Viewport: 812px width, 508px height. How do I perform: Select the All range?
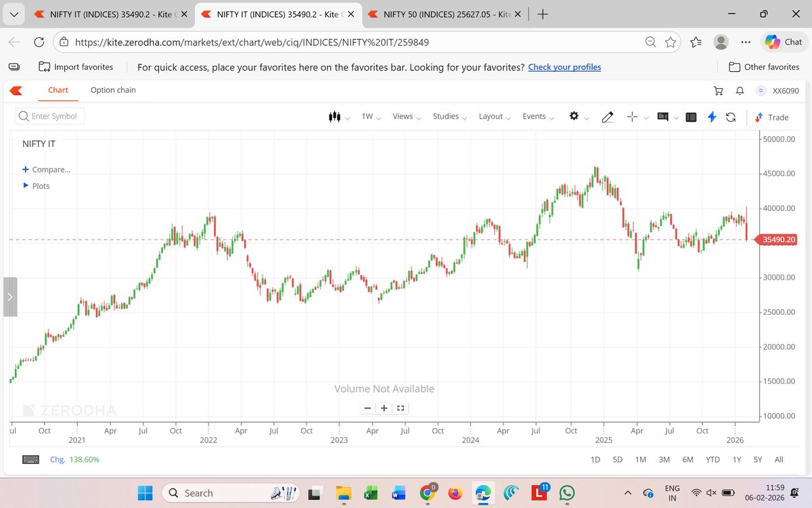779,459
